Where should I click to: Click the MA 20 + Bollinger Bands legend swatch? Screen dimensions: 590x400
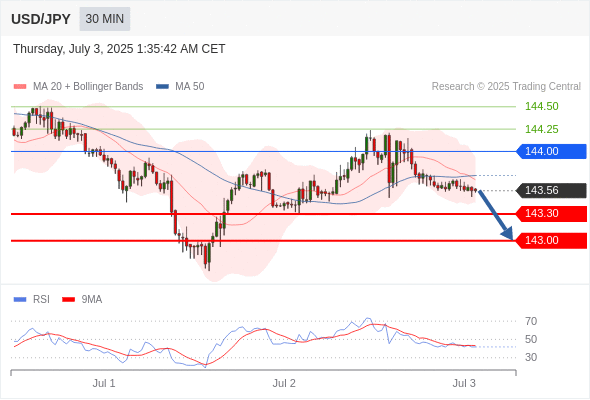point(20,87)
